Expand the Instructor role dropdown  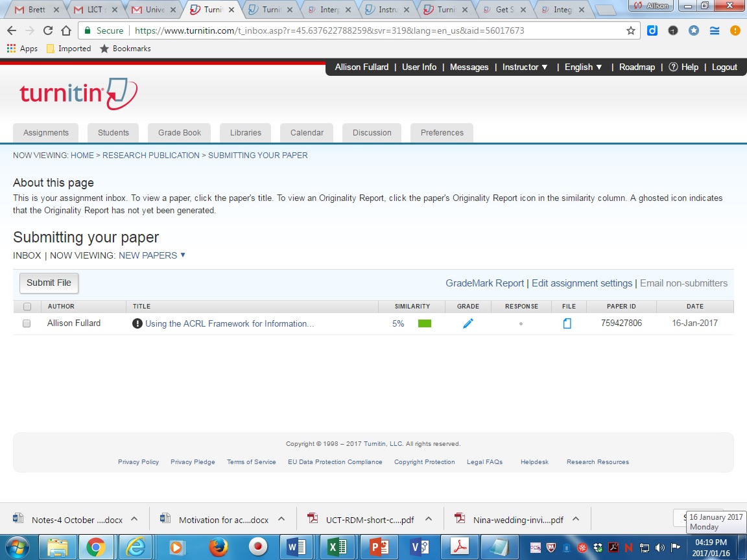point(525,67)
